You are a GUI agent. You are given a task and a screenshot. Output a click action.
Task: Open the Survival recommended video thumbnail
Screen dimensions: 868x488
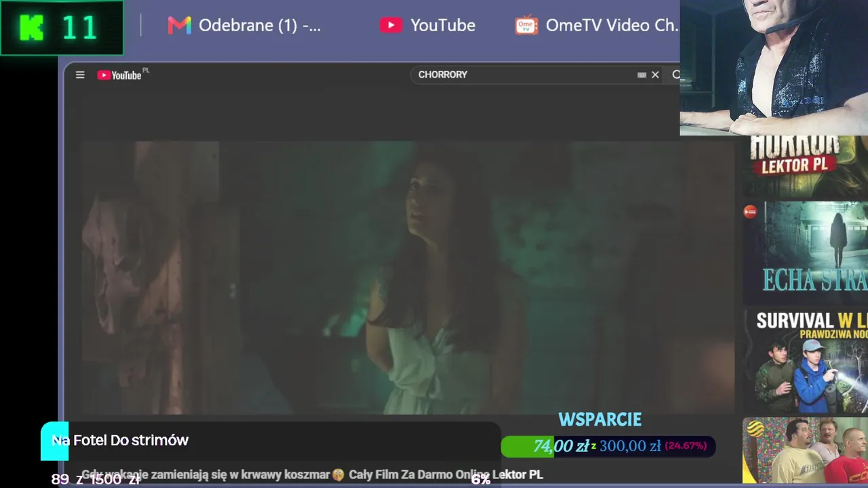[x=805, y=361]
